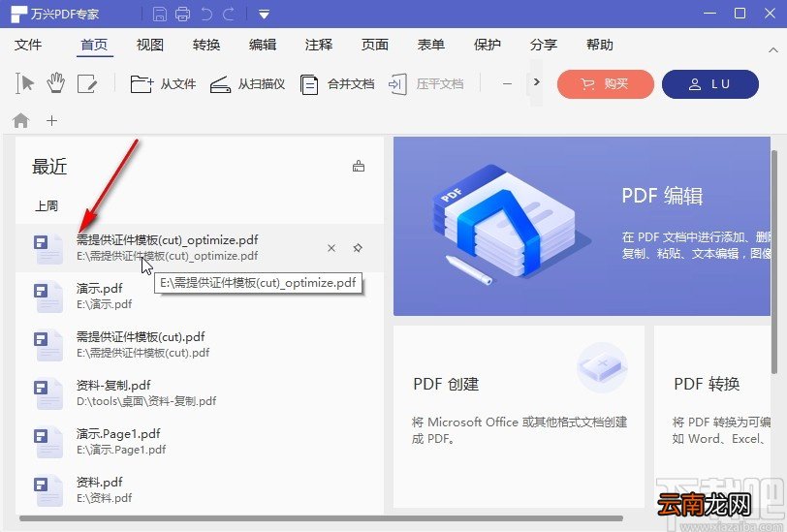The width and height of the screenshot is (787, 532).
Task: Open the quick access customize dropdown
Action: tap(264, 15)
